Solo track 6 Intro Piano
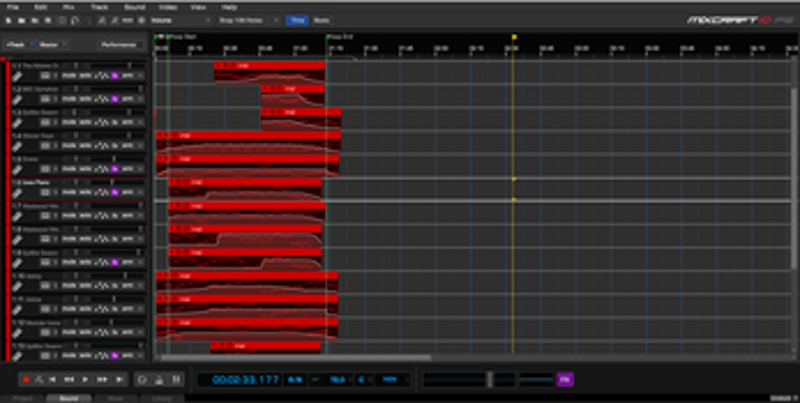Image resolution: width=800 pixels, height=403 pixels. click(85, 192)
